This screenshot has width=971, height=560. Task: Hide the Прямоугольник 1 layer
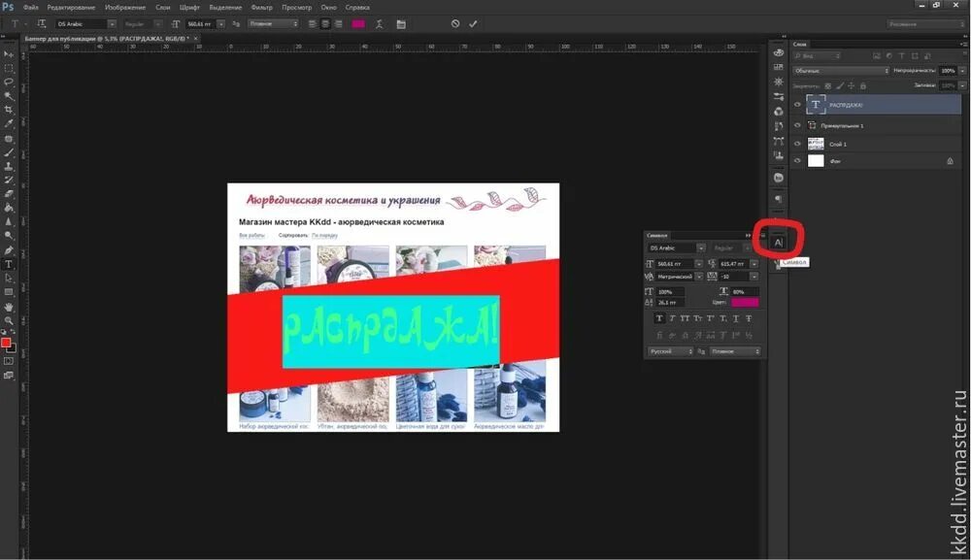pyautogui.click(x=797, y=125)
